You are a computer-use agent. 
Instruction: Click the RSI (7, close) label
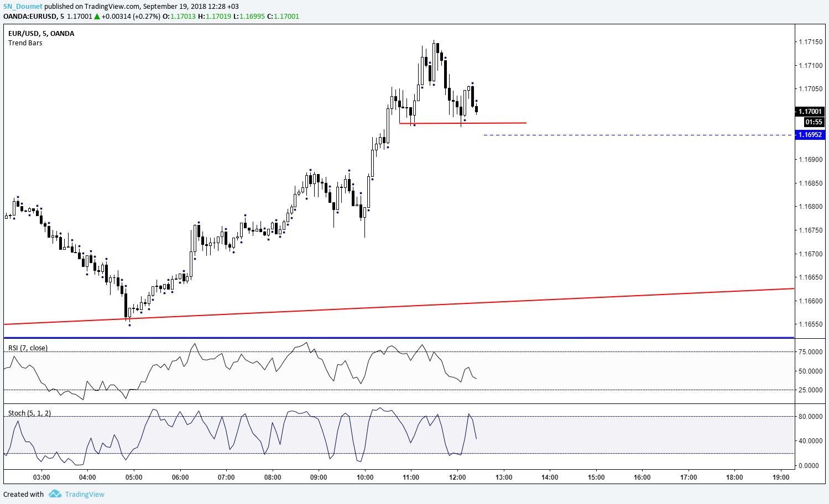click(28, 348)
